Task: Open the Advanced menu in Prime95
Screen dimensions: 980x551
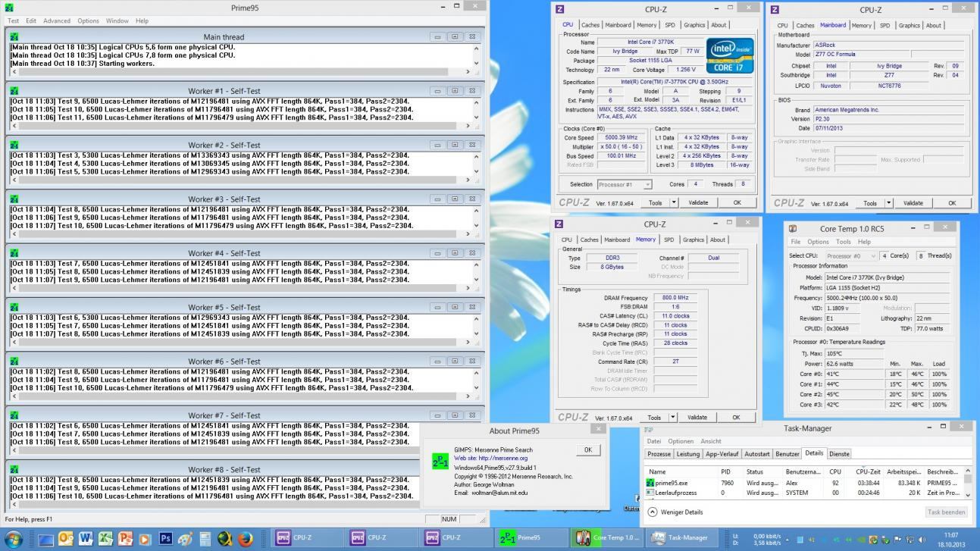Action: click(x=56, y=20)
